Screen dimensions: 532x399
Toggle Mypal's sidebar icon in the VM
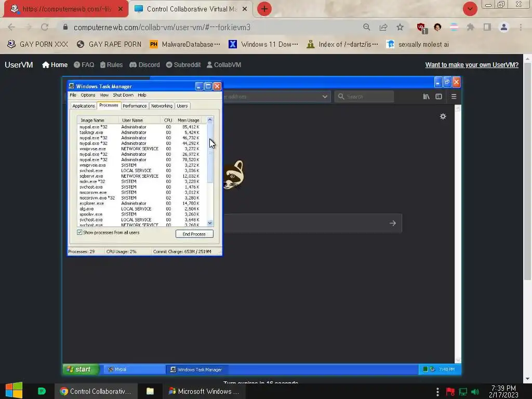tap(438, 97)
